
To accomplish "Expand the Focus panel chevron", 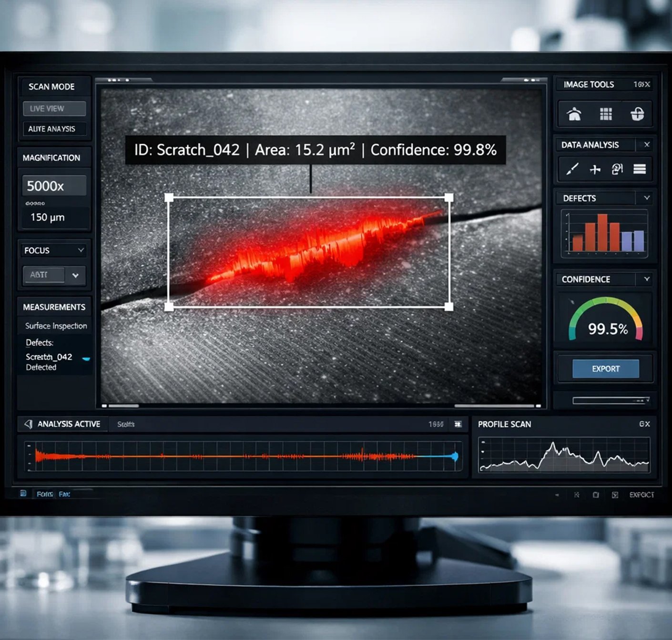I will tap(81, 250).
